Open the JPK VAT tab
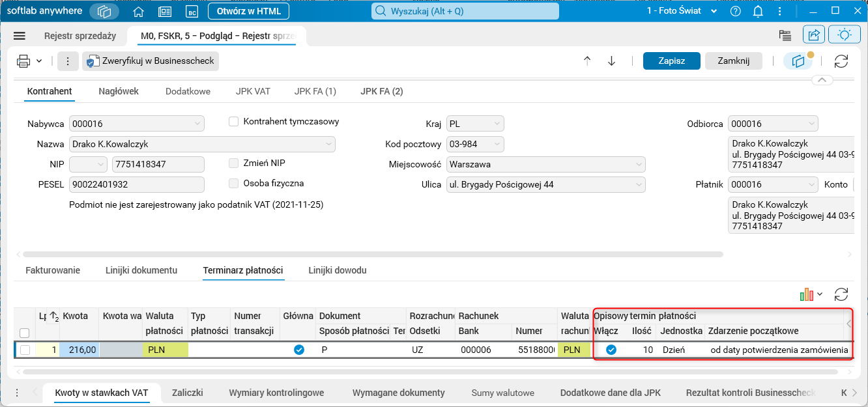Viewport: 868px width, 407px height. coord(253,92)
